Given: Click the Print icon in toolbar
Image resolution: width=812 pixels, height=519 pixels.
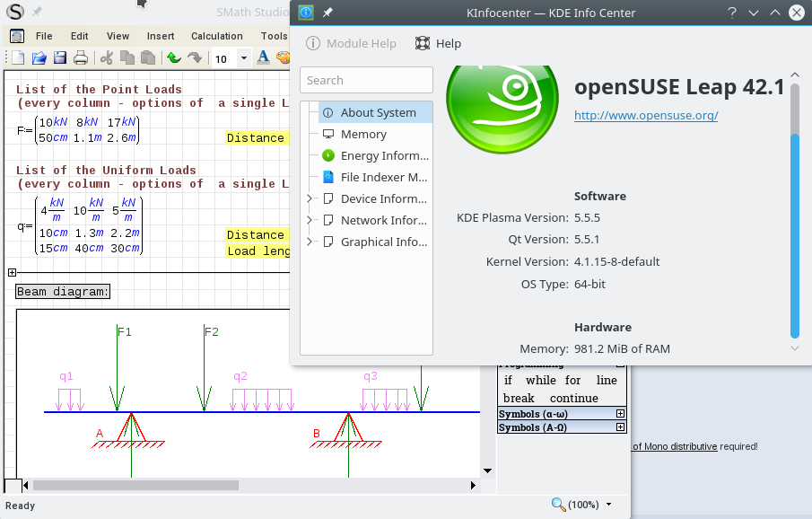Looking at the screenshot, I should click(81, 58).
